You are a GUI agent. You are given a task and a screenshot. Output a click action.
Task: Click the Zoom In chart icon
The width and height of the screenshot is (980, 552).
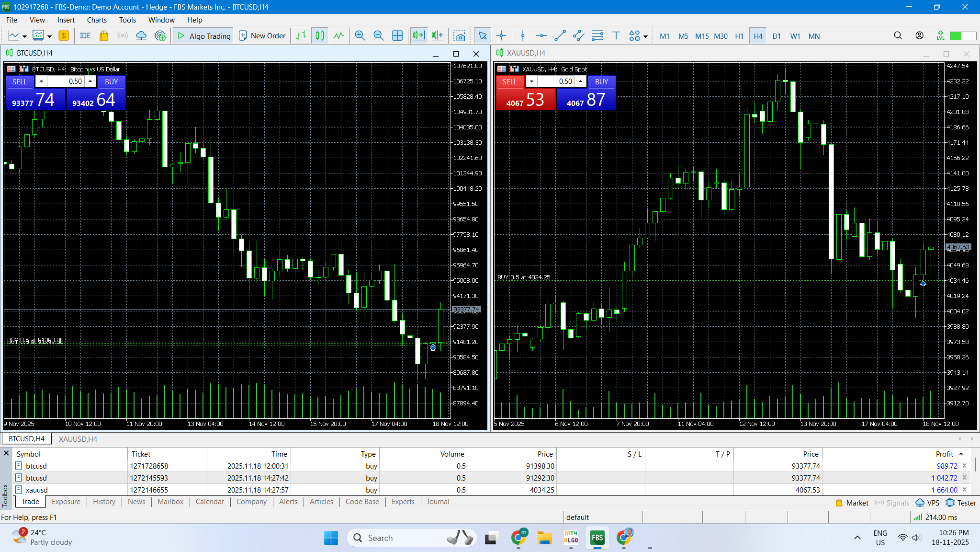pyautogui.click(x=360, y=36)
